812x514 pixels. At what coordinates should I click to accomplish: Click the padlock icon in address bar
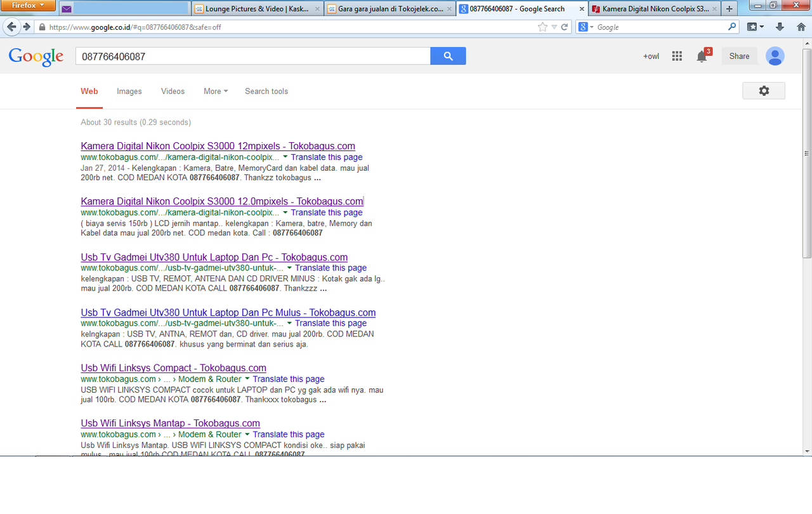(42, 27)
